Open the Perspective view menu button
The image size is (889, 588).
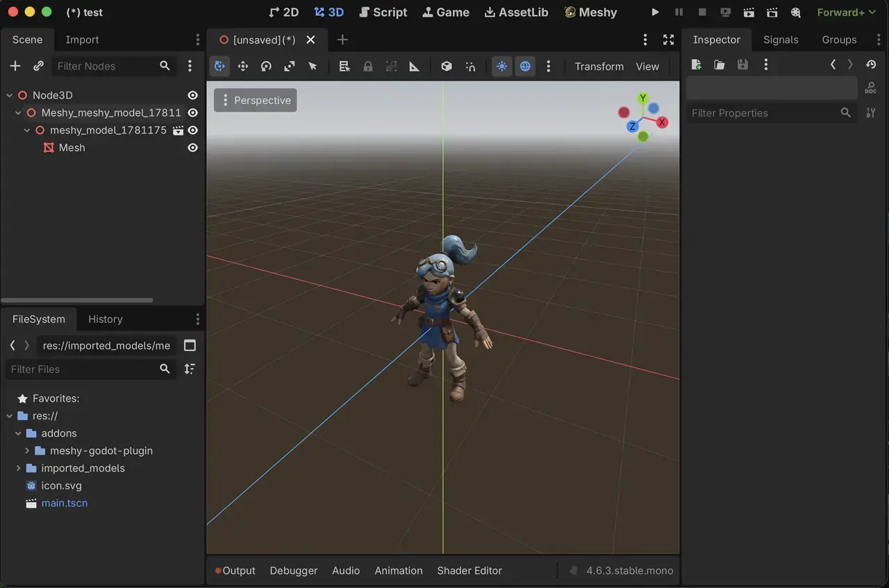tap(255, 100)
